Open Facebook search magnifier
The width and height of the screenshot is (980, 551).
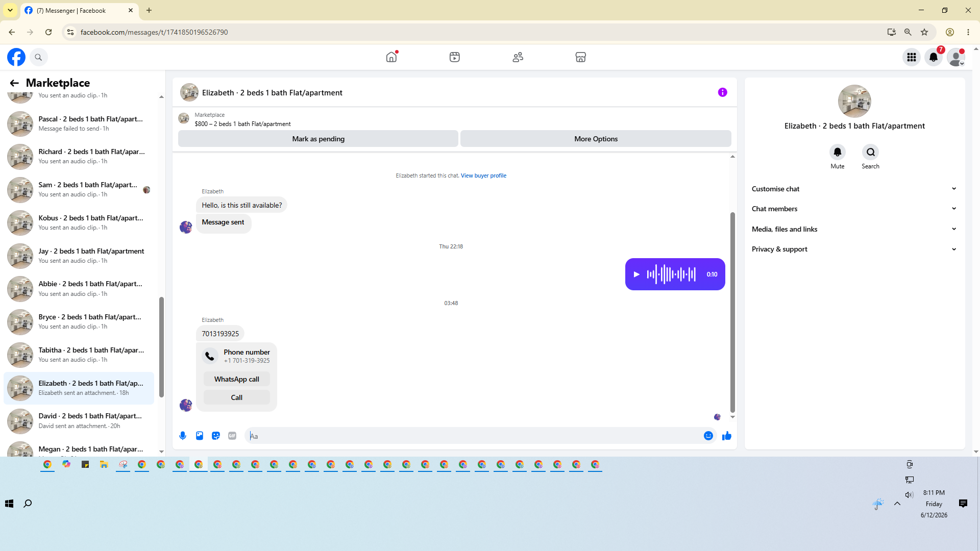click(x=38, y=57)
